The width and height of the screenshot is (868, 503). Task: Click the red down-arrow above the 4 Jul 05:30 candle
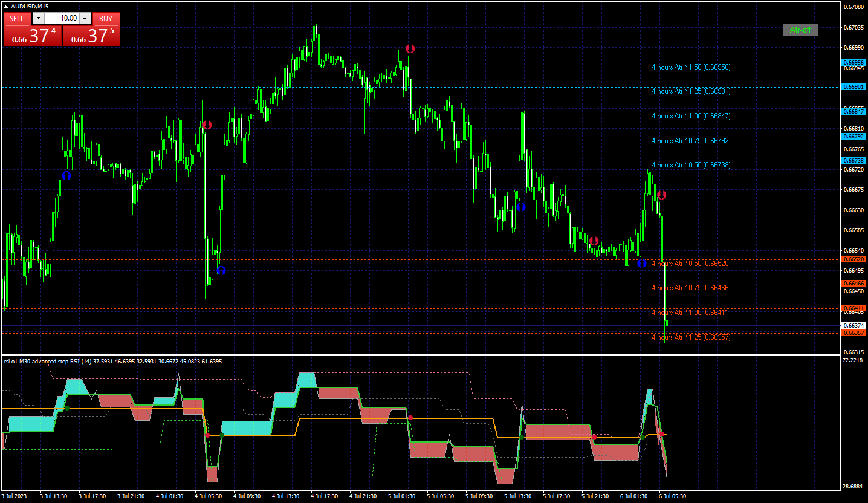click(x=207, y=125)
